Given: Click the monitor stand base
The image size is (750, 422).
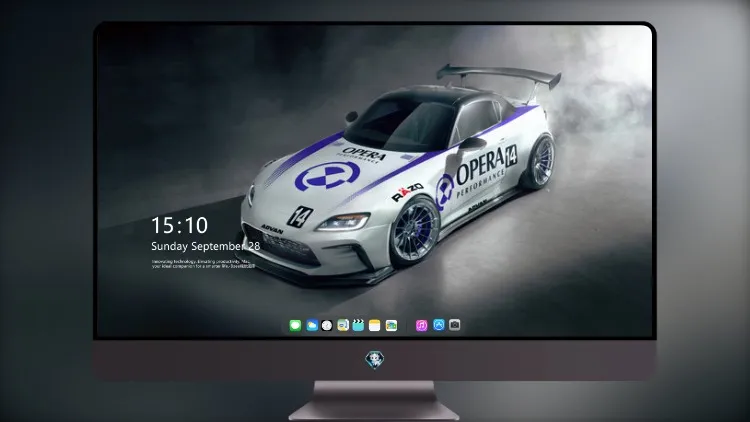Looking at the screenshot, I should point(374,401).
